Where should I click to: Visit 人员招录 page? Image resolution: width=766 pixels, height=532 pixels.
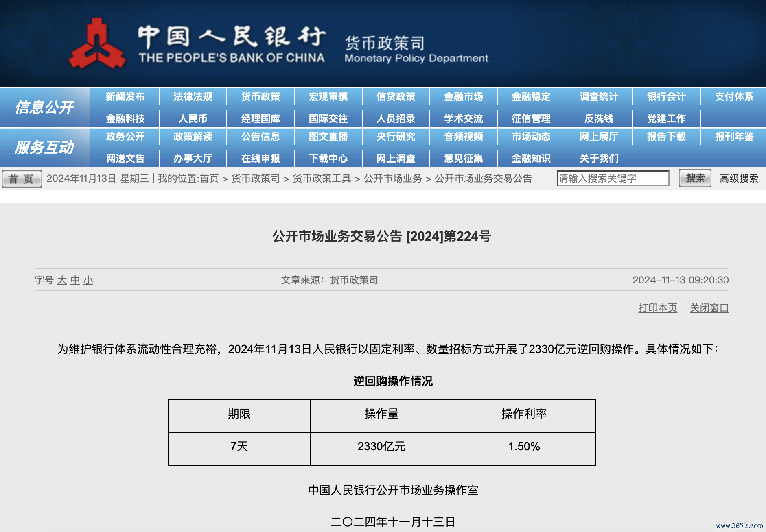(396, 119)
